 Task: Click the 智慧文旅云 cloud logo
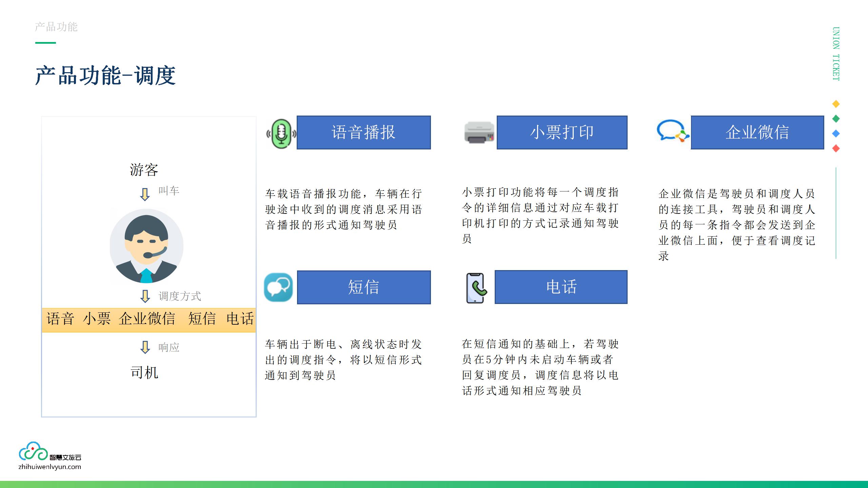pos(33,451)
